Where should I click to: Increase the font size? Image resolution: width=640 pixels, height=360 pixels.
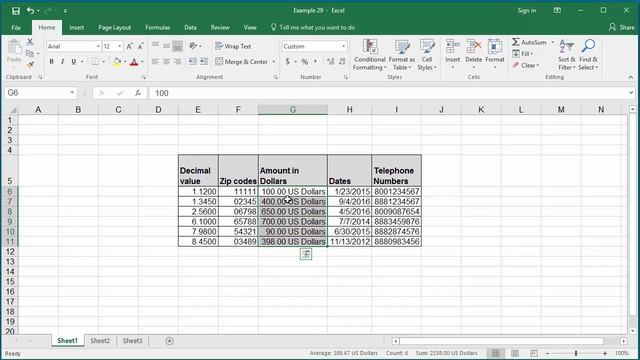(x=129, y=47)
